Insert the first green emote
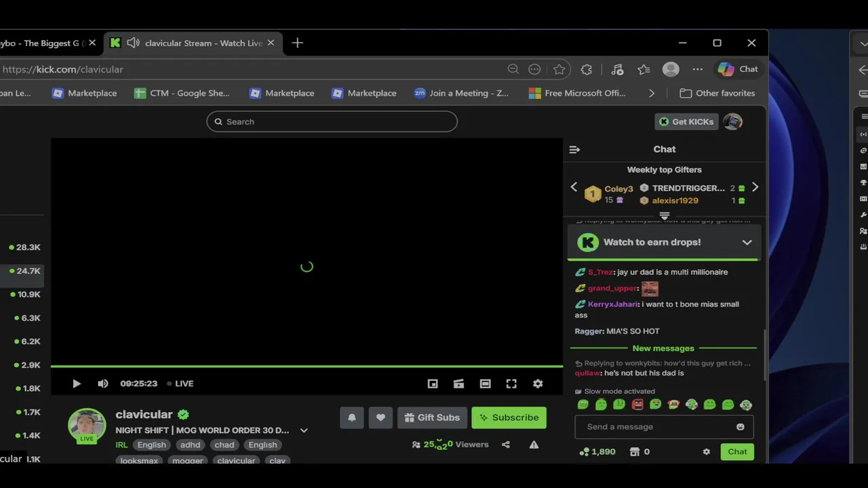Viewport: 868px width, 488px height. tap(583, 405)
